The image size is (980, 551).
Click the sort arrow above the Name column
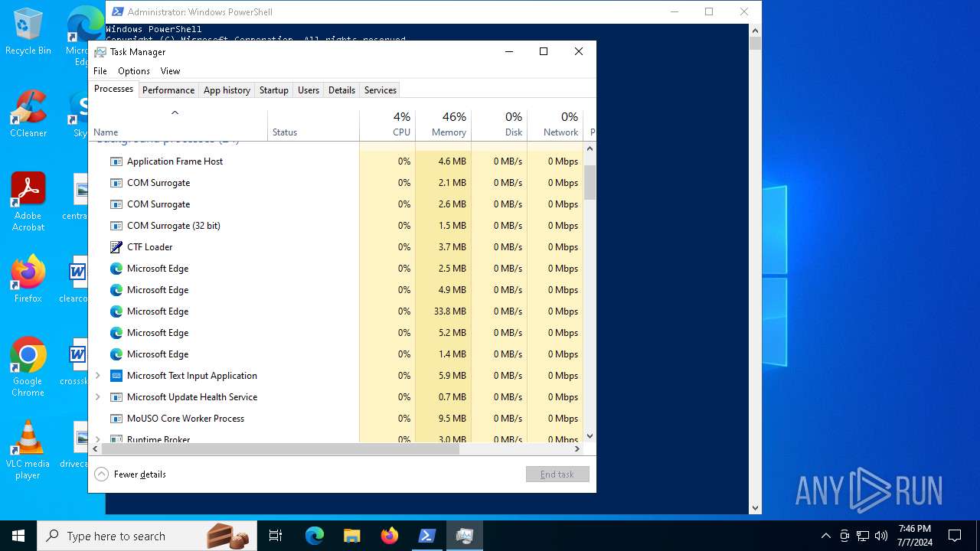click(x=175, y=112)
